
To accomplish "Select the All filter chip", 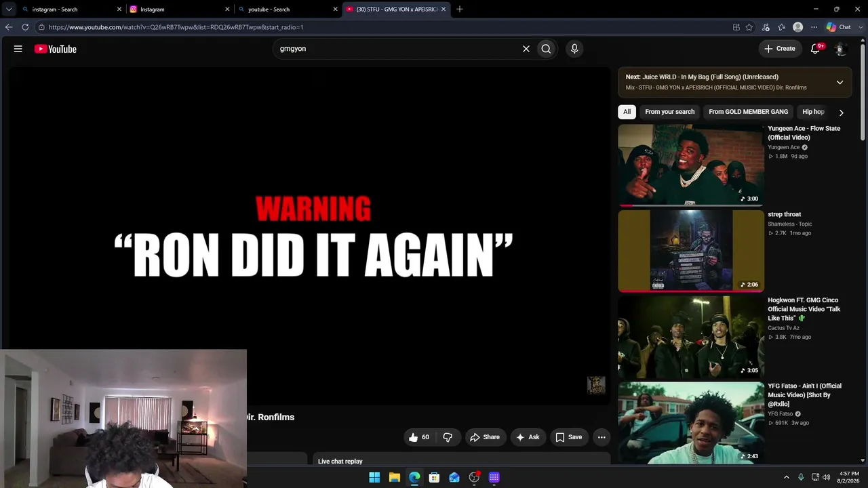I will click(x=627, y=112).
